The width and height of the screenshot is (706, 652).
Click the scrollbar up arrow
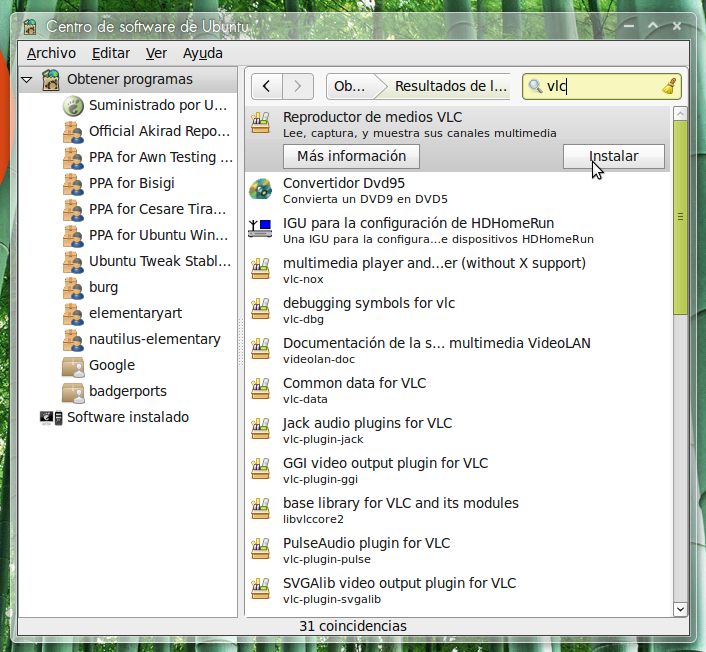click(x=680, y=113)
